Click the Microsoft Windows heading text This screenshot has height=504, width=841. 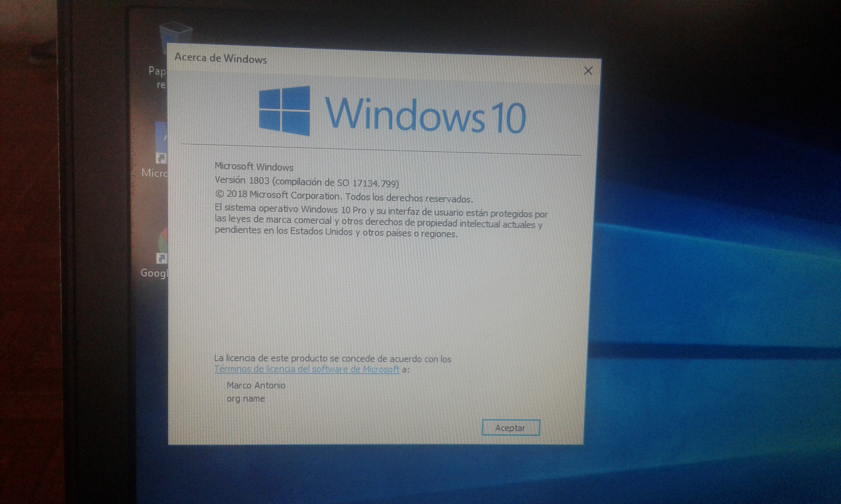[x=254, y=167]
